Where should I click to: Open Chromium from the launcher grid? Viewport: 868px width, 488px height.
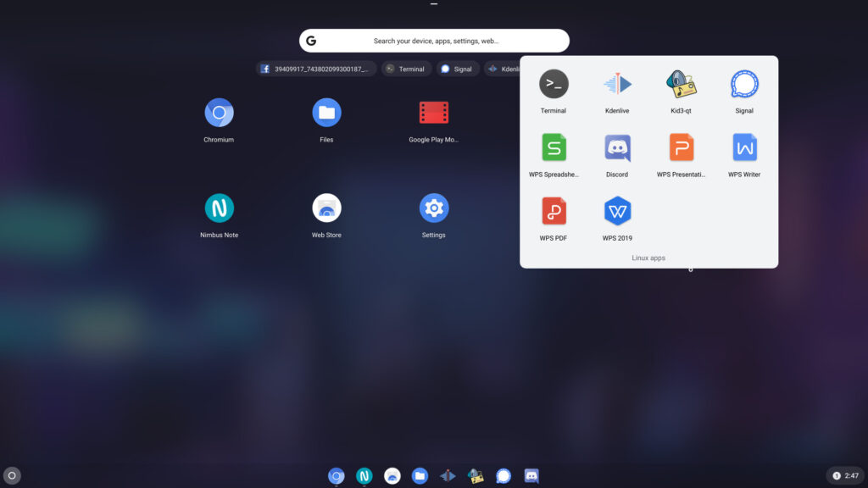coord(219,113)
